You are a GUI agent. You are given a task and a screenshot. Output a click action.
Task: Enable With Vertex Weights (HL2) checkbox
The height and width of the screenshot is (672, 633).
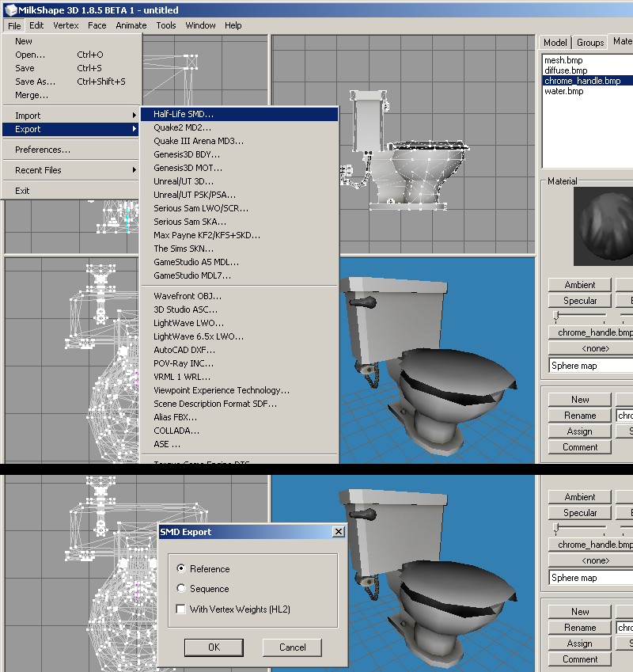(x=181, y=609)
